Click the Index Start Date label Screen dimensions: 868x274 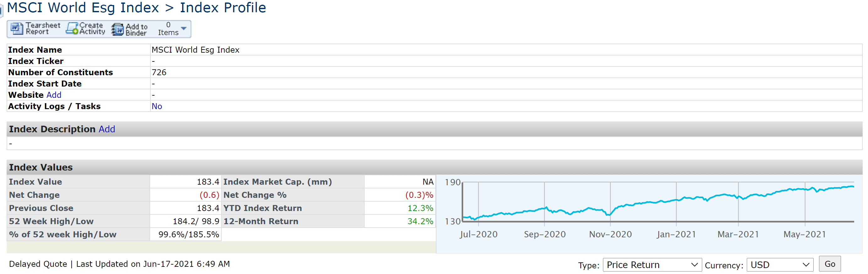pyautogui.click(x=45, y=84)
